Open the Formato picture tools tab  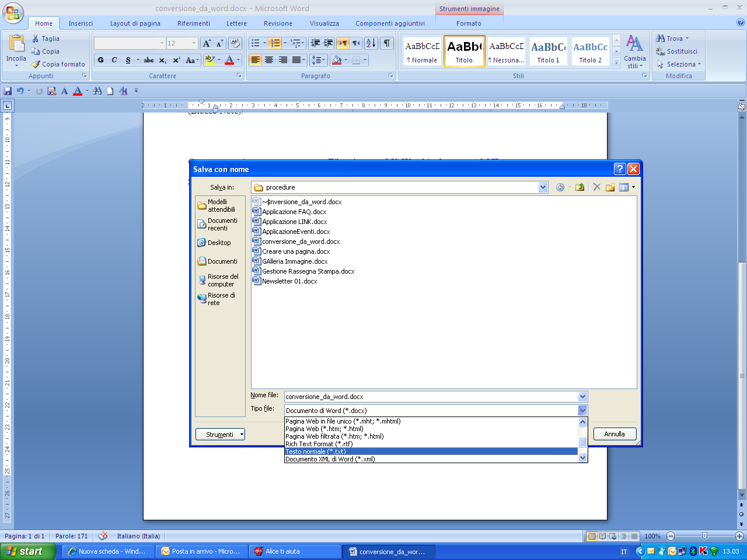click(x=469, y=23)
